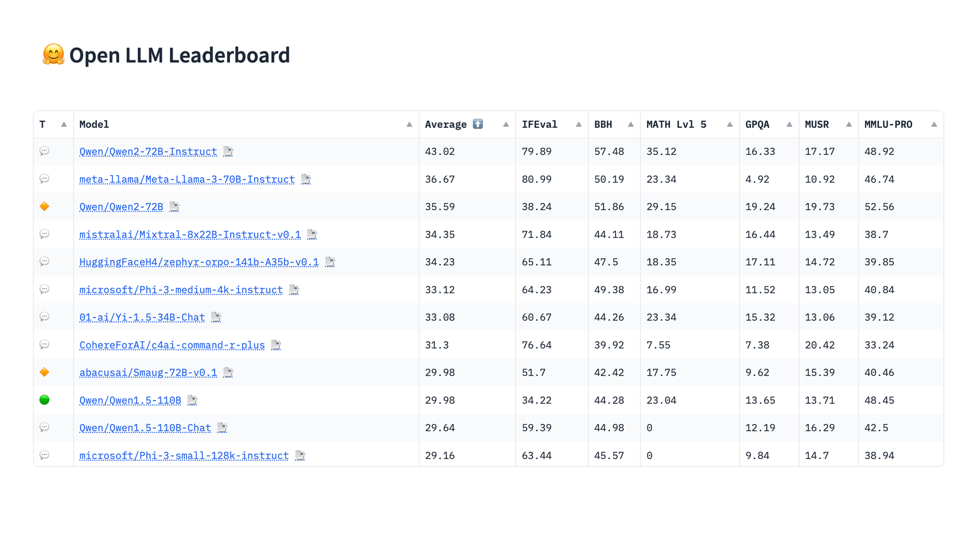Image resolution: width=980 pixels, height=560 pixels.
Task: Click the chat bubble type icon for Qwen1.5-110B-Chat
Action: tap(45, 427)
